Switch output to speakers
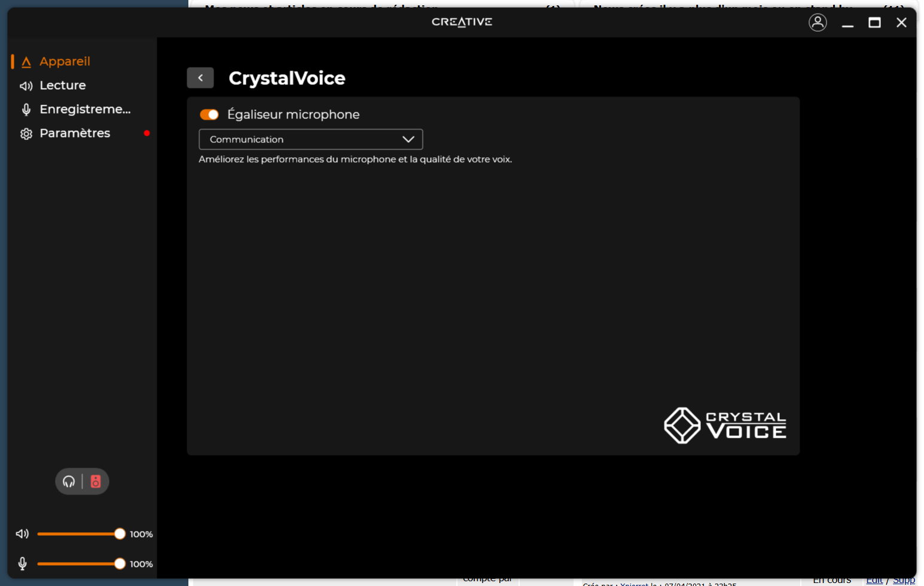Screen dimensions: 924x586 click(96, 481)
